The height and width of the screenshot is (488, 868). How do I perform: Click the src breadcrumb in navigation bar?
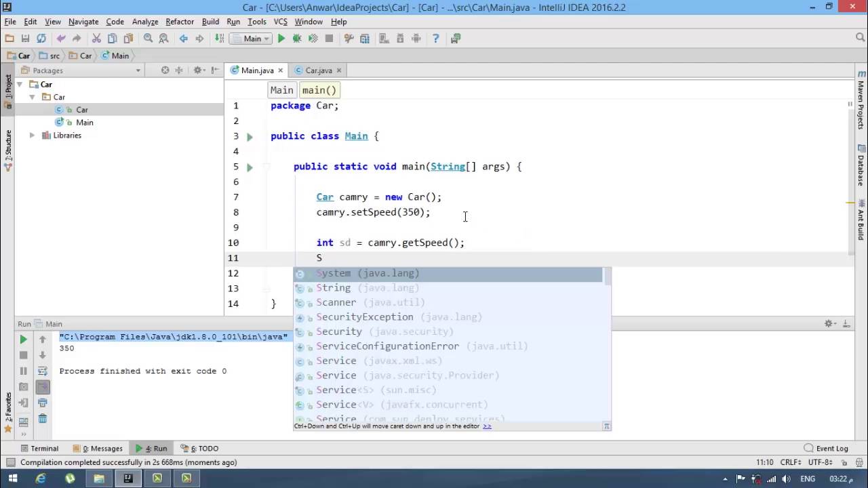49,56
